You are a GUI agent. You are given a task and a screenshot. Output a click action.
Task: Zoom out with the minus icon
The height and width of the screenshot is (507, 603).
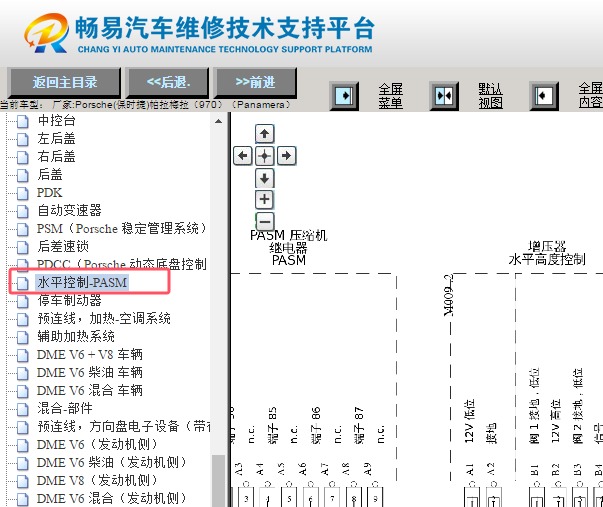pos(264,222)
